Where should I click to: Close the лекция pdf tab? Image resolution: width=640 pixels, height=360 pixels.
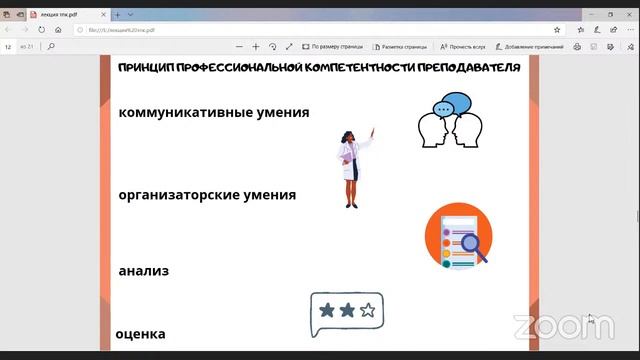coord(103,15)
